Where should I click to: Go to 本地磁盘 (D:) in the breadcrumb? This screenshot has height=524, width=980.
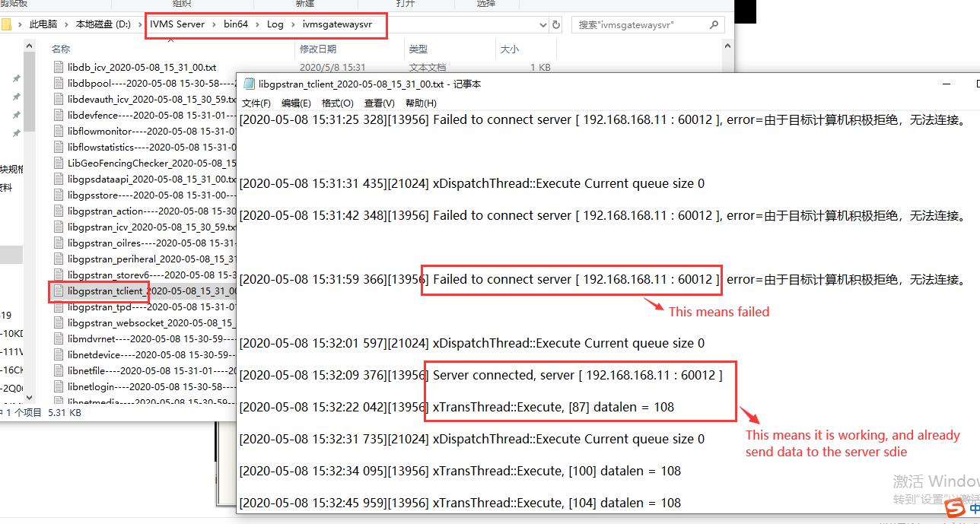(x=103, y=24)
